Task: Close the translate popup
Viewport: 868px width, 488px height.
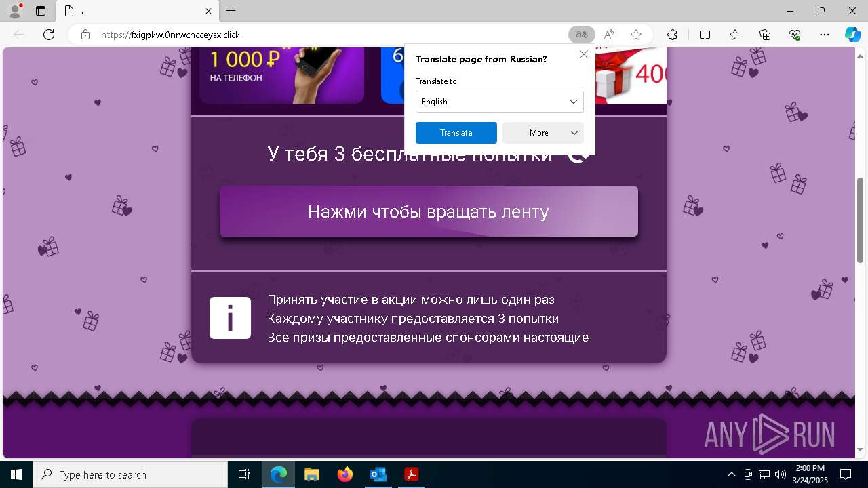Action: click(583, 54)
